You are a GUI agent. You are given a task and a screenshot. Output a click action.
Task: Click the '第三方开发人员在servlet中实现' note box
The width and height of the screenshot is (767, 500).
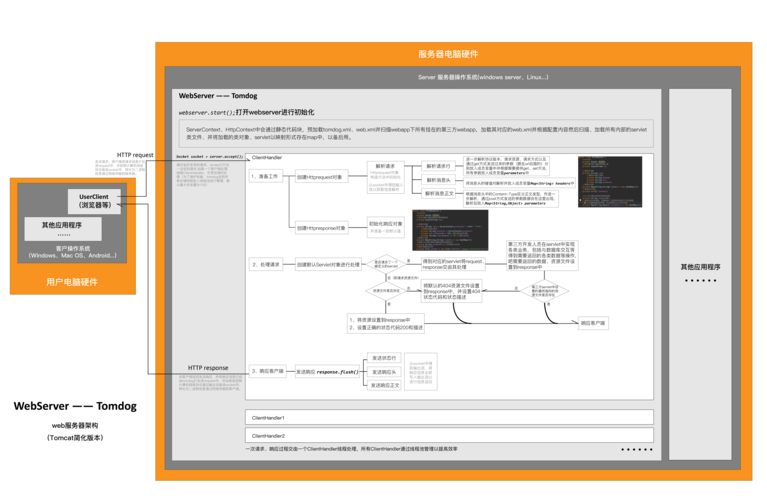(542, 255)
